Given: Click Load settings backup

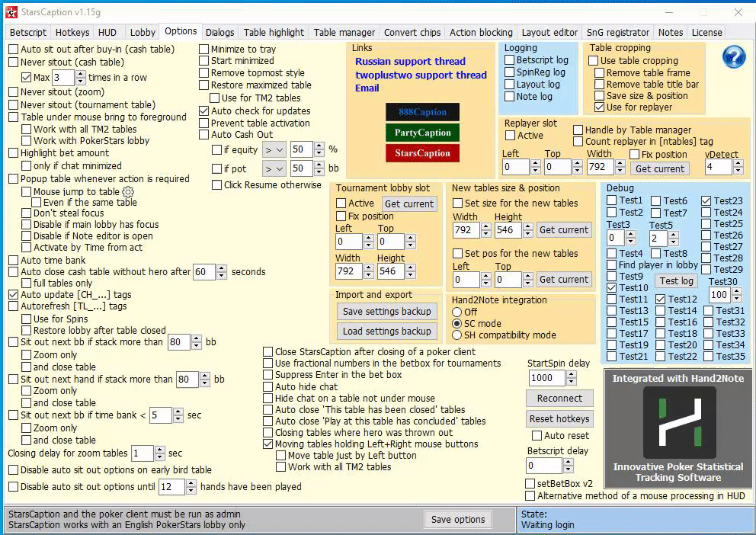Looking at the screenshot, I should (387, 331).
